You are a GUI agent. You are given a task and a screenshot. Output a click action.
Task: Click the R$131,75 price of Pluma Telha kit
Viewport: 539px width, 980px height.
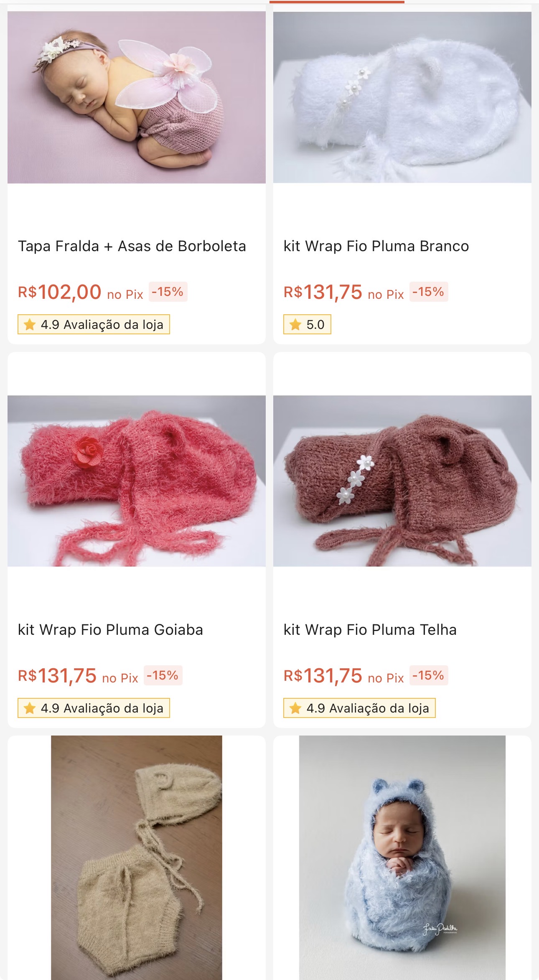[323, 676]
